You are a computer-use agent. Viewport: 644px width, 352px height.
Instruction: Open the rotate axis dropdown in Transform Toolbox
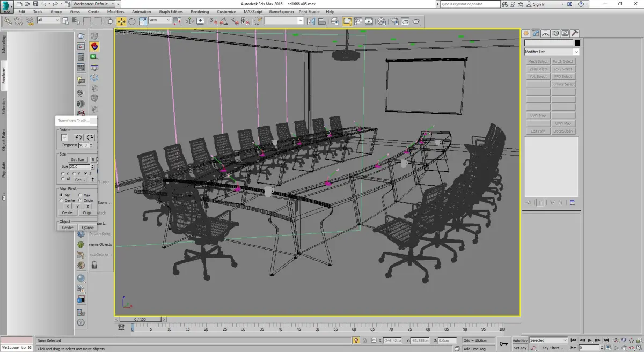tap(65, 138)
